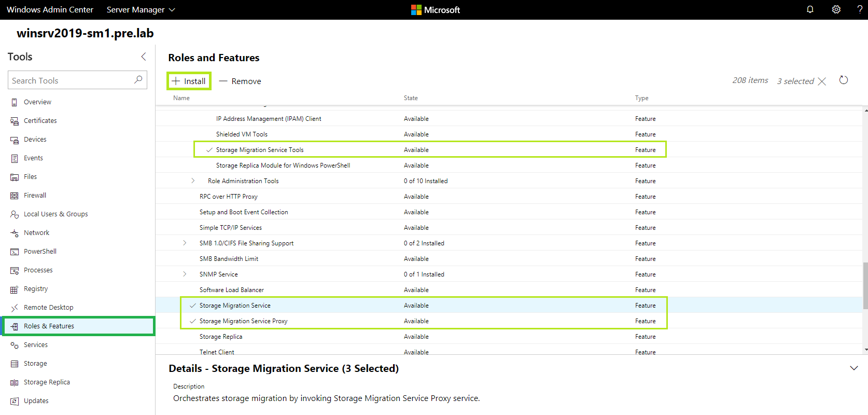Click the Remote Desktop tool icon
Viewport: 868px width, 415px height.
coord(15,308)
